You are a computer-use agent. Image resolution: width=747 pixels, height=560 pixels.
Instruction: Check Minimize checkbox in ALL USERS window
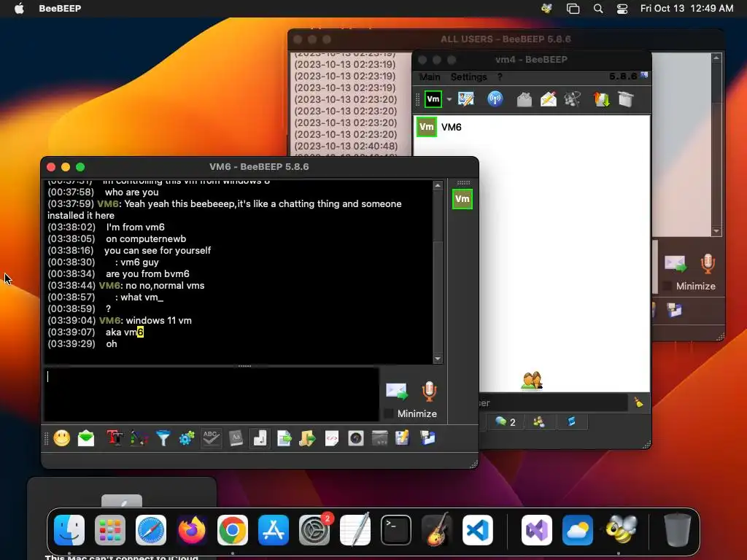tap(667, 286)
